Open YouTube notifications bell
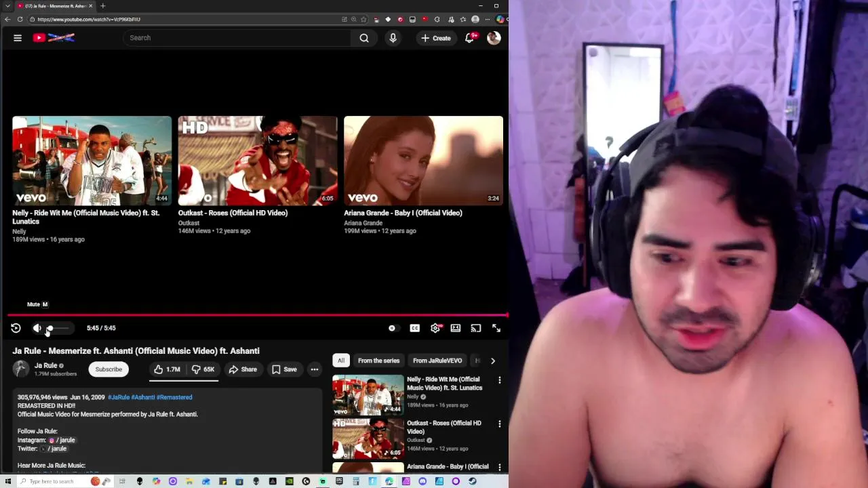The image size is (868, 488). (x=469, y=38)
